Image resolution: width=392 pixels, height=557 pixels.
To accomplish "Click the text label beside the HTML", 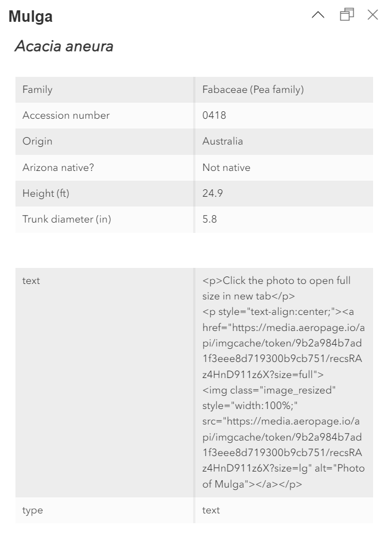I will tap(31, 281).
